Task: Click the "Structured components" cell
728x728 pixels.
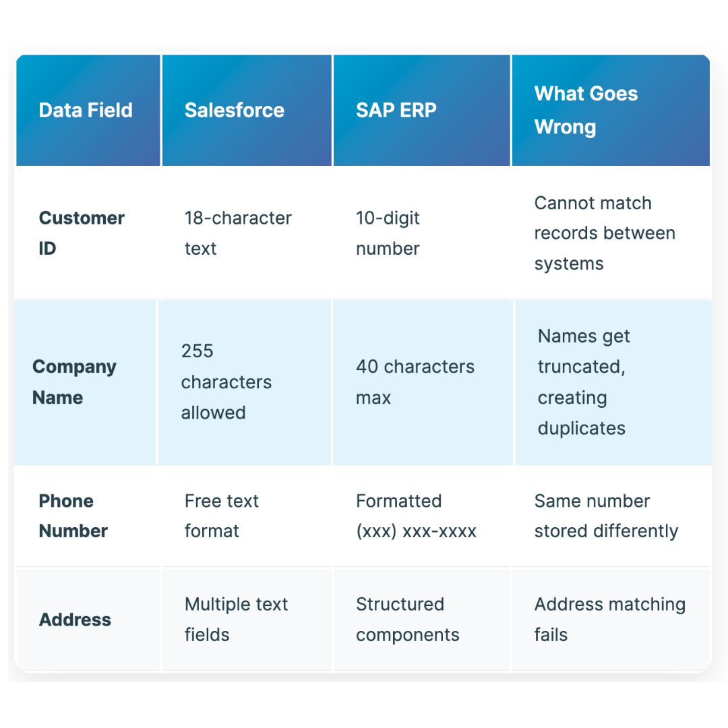Action: (407, 619)
